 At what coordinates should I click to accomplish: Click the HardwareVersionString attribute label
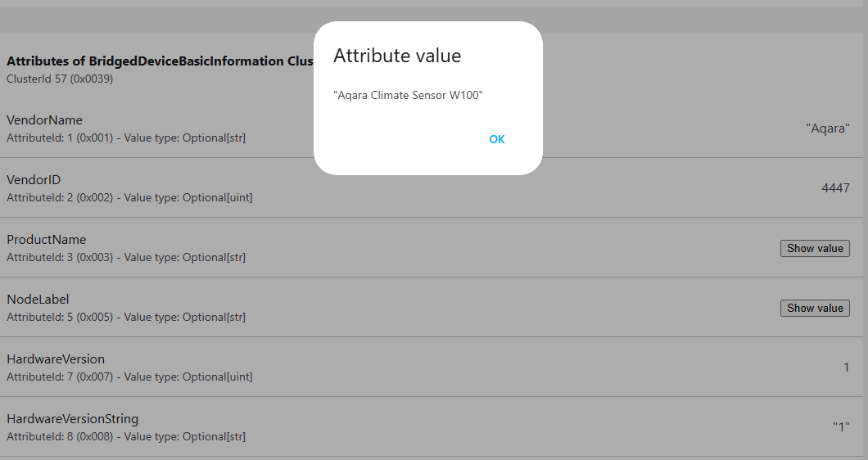click(x=73, y=419)
